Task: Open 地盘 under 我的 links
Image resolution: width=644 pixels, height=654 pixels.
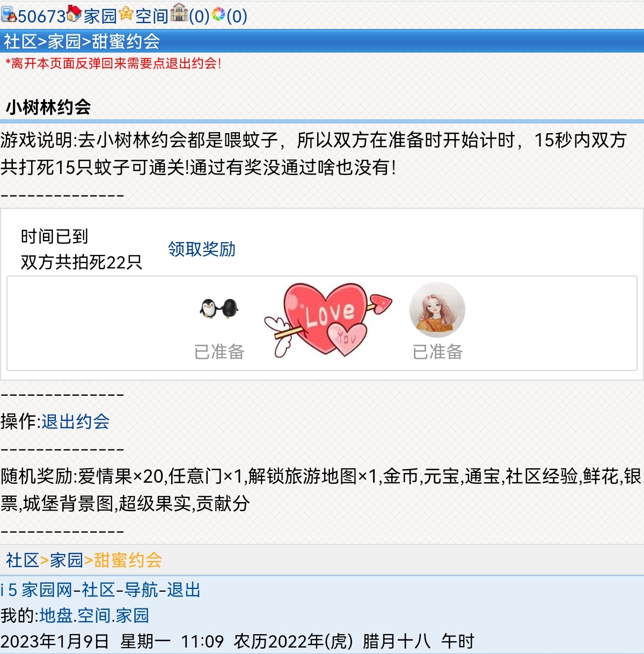Action: [56, 615]
